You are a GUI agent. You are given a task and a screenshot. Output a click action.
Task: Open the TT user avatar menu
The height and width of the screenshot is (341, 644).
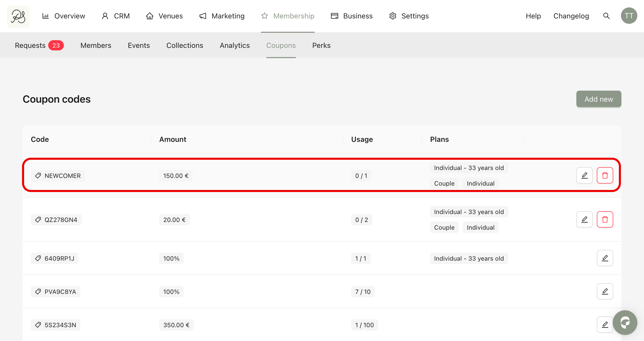pyautogui.click(x=629, y=16)
